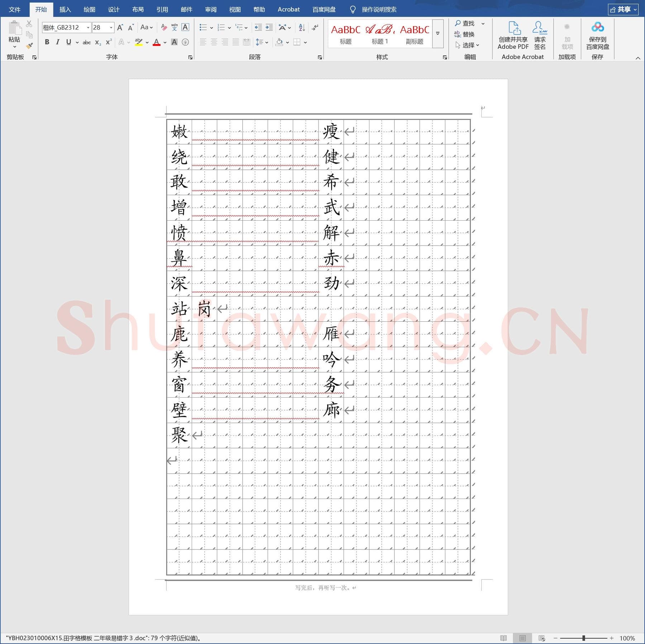Toggle Strikethrough formatting
Viewport: 645px width, 644px height.
coord(86,42)
